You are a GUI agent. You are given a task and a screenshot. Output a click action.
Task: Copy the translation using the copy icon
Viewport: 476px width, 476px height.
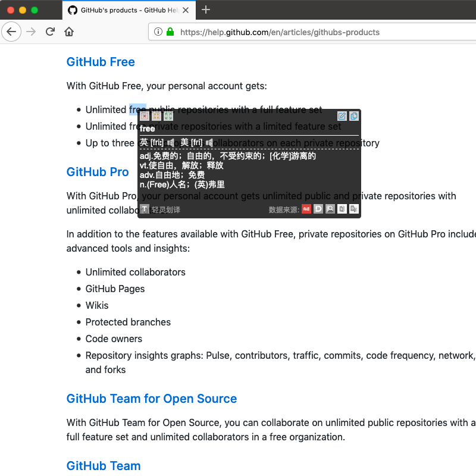coord(354,116)
